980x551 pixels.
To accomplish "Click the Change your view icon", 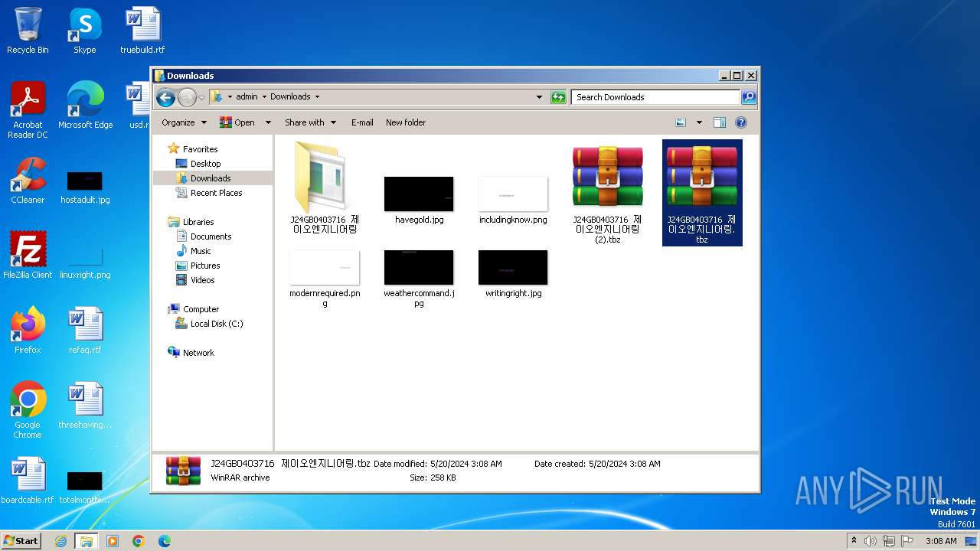I will [681, 122].
